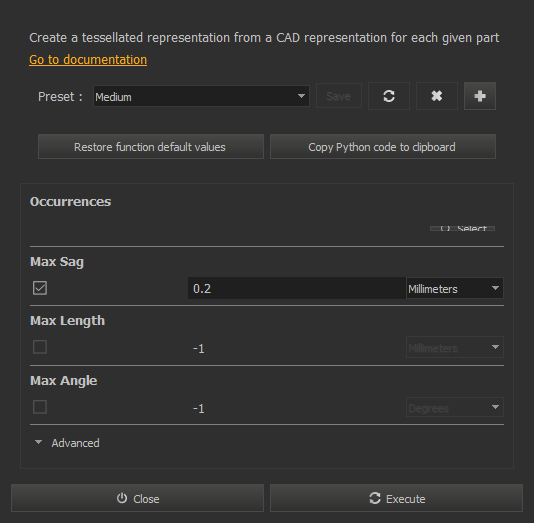The height and width of the screenshot is (523, 534).
Task: Open the Go to documentation link
Action: coord(88,60)
